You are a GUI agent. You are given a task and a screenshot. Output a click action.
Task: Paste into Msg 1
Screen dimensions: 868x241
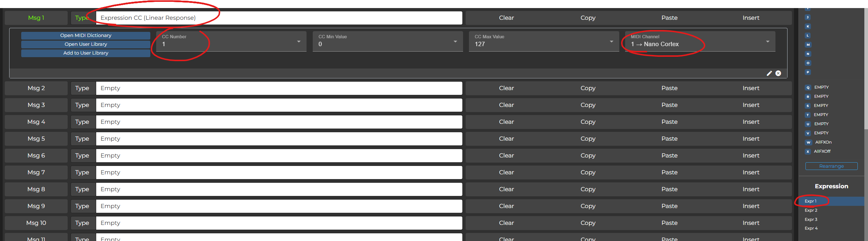(x=669, y=18)
